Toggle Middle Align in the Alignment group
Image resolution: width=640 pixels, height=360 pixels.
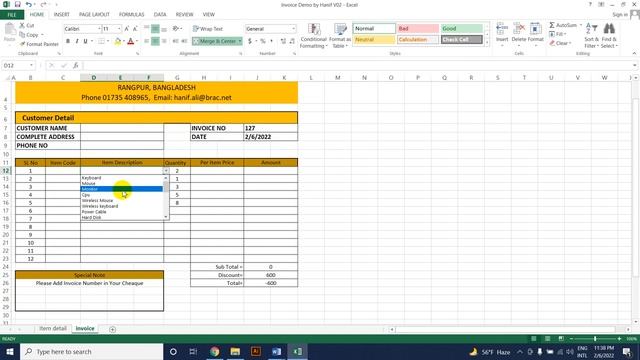click(156, 29)
